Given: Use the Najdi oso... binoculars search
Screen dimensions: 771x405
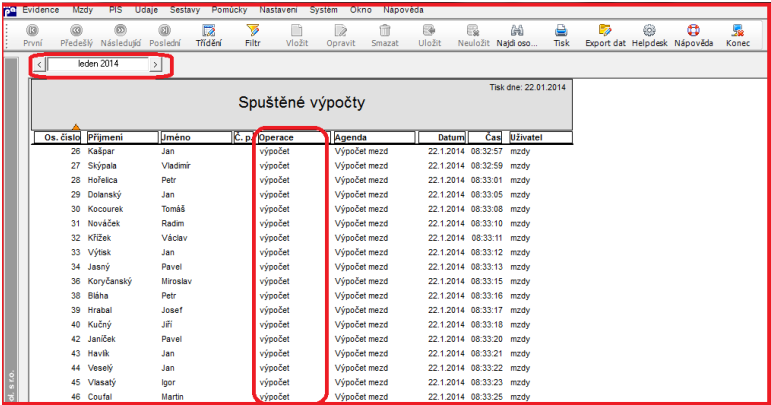Looking at the screenshot, I should point(517,36).
